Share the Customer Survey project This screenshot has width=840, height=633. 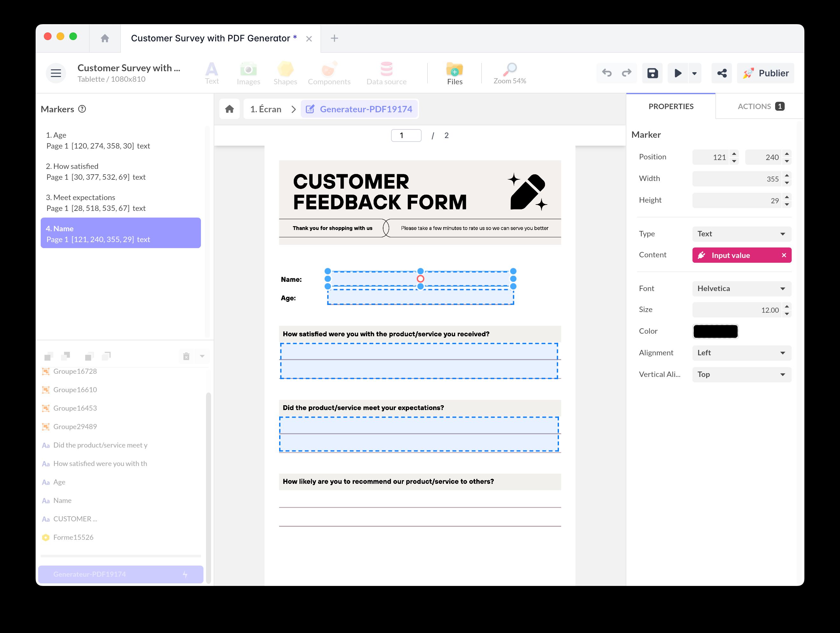(721, 73)
